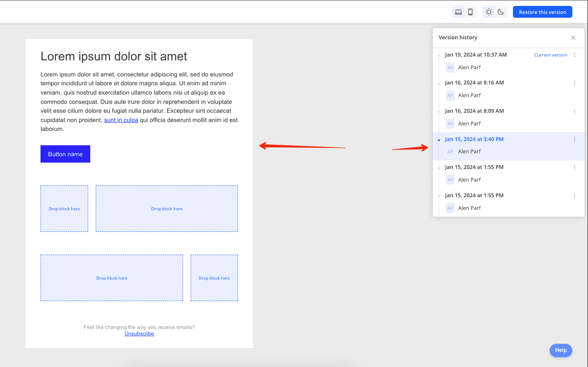Screen dimensions: 588x367
Task: Click AP avatar under Jan 16 8:09 AM version
Action: [450, 124]
